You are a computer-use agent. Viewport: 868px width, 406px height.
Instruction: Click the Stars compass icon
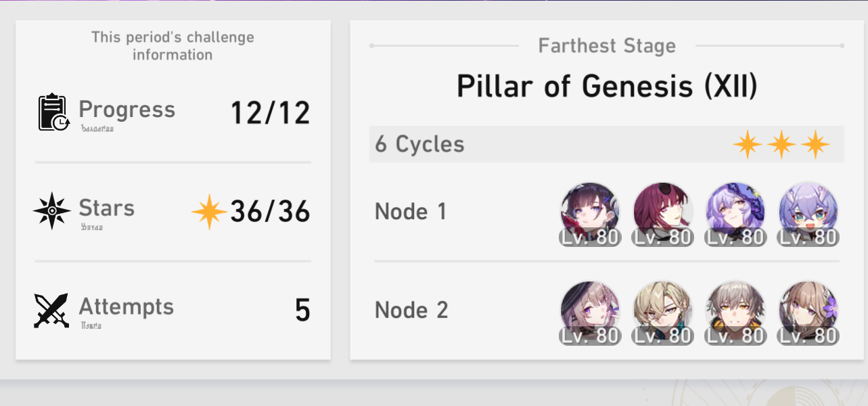click(x=52, y=211)
